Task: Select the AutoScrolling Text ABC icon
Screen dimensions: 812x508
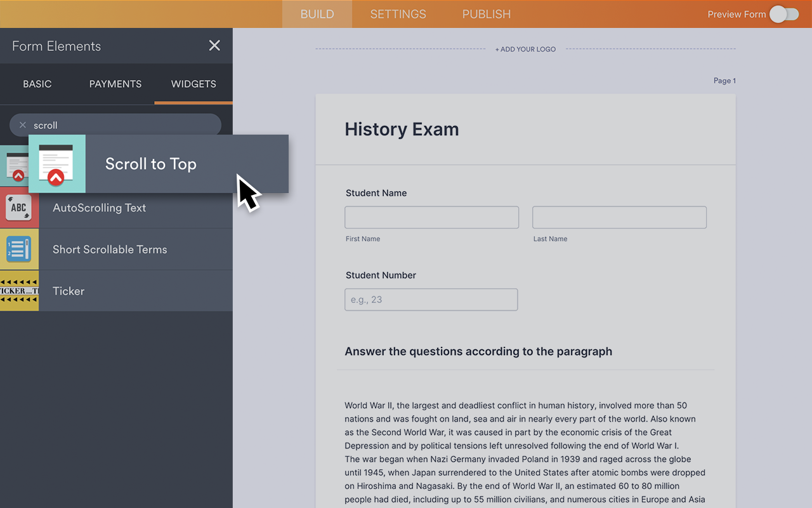Action: click(x=19, y=208)
